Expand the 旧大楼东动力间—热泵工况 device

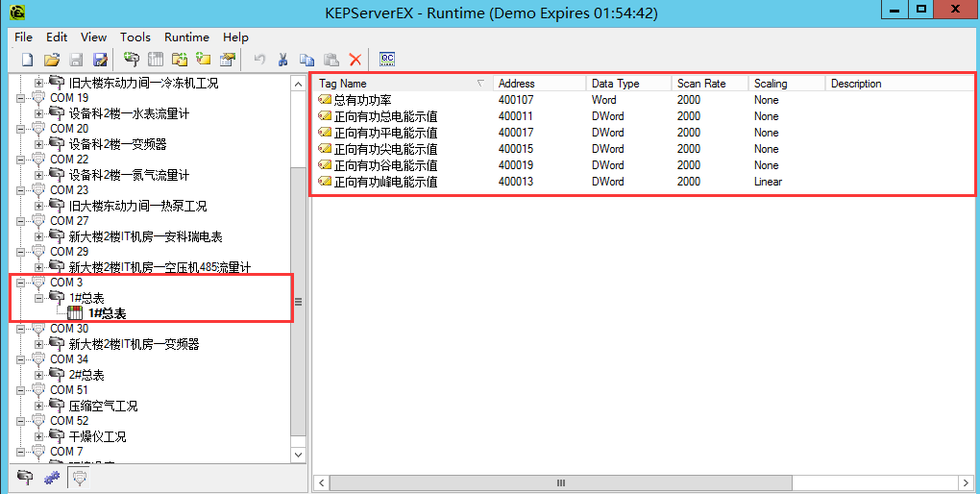coord(38,206)
